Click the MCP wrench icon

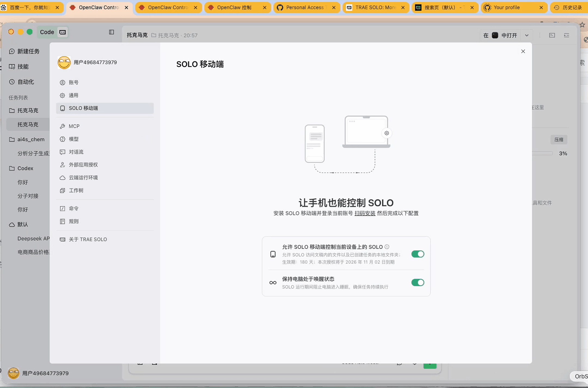coord(62,126)
